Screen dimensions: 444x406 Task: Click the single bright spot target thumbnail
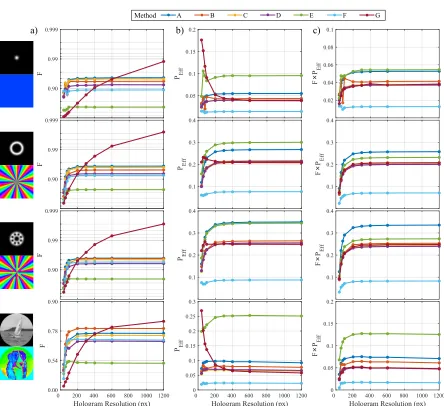point(17,58)
